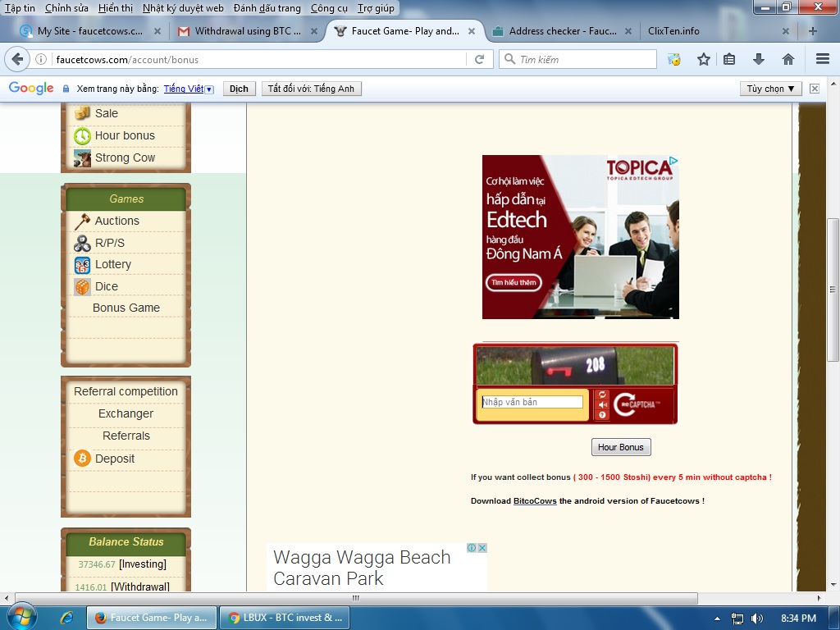Click Tìm hiểu thêm on the TOPICA ad
The image size is (840, 630).
coord(514,282)
